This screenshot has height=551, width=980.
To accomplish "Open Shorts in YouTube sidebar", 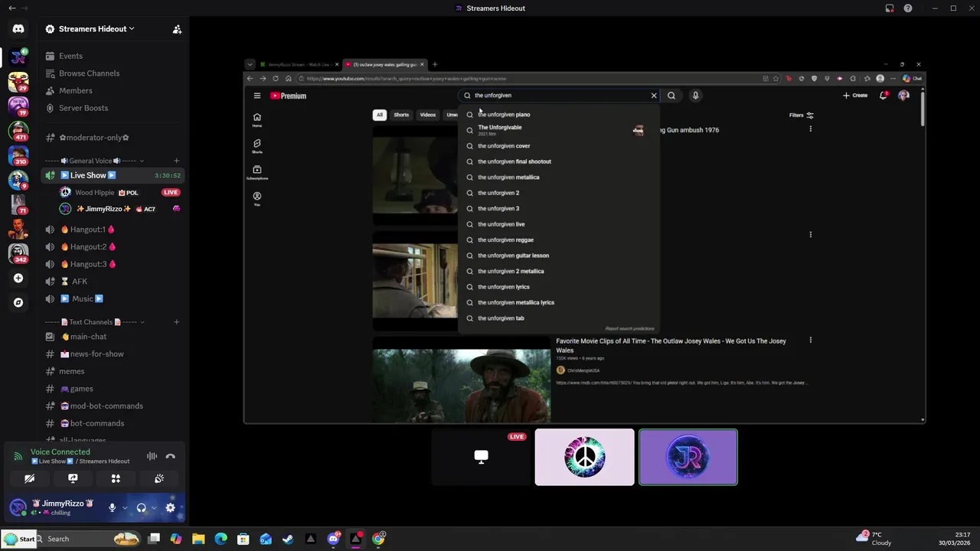I will tap(257, 145).
